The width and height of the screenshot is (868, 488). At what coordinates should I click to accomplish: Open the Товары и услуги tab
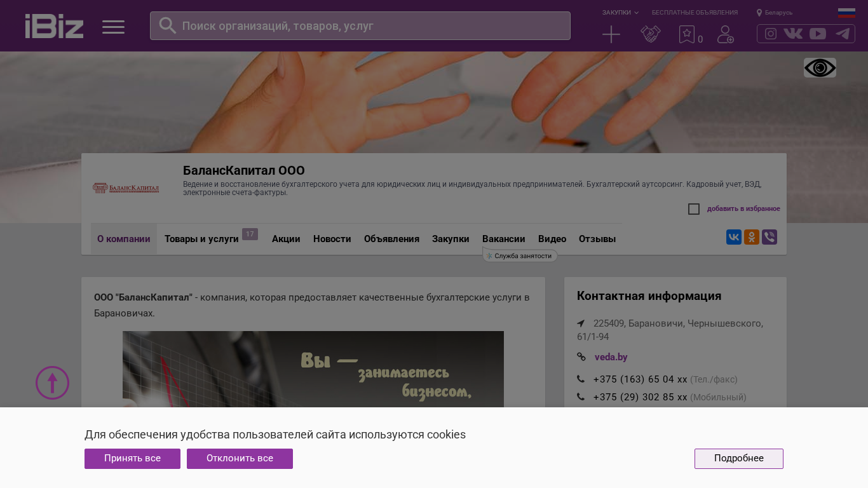click(201, 239)
